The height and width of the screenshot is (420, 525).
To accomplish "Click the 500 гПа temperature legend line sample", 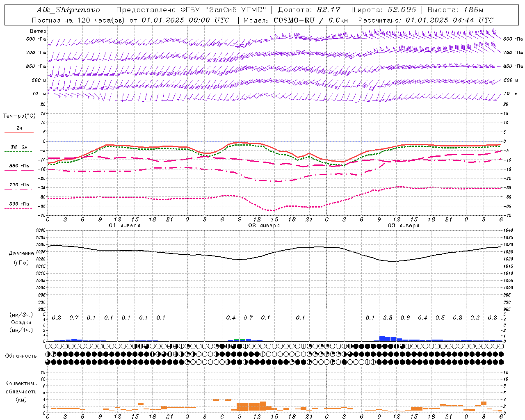I will (19, 208).
